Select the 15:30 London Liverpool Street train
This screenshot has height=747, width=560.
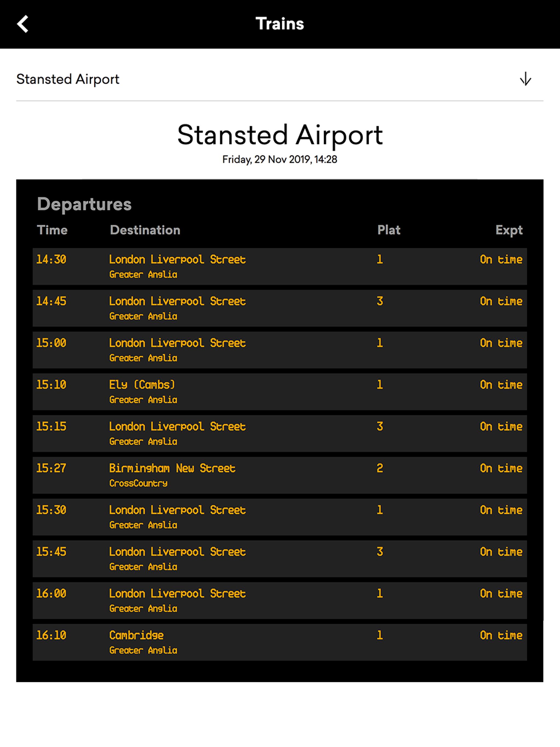tap(279, 517)
